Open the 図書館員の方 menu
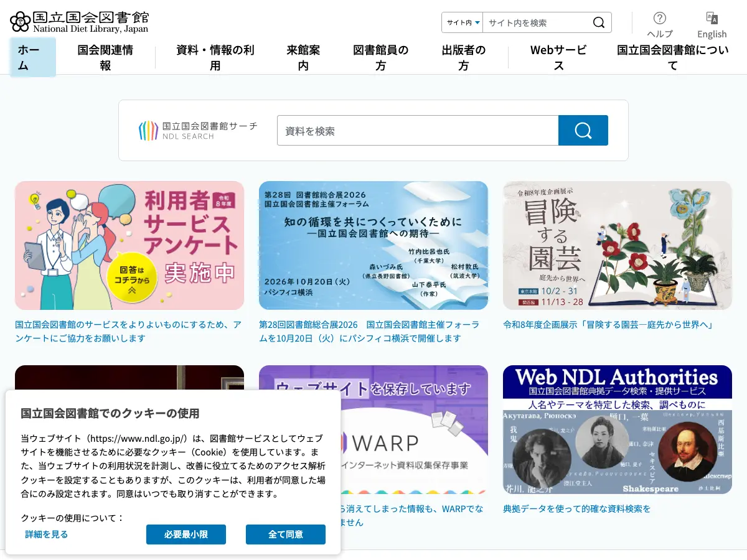This screenshot has height=560, width=747. (381, 57)
